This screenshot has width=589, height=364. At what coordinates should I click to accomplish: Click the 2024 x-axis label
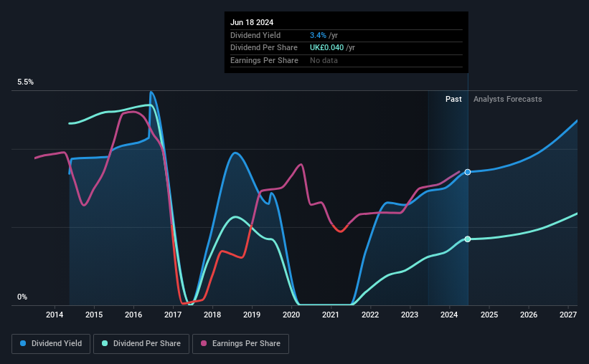449,315
